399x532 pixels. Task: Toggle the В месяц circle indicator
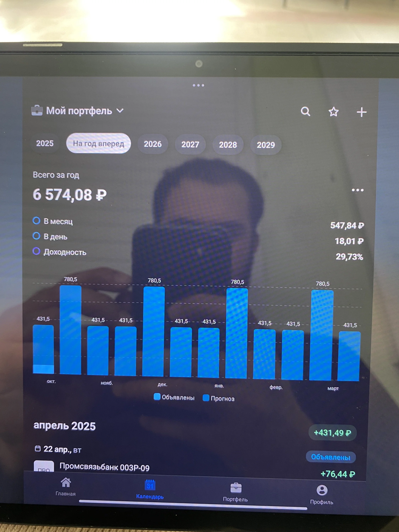pos(36,221)
